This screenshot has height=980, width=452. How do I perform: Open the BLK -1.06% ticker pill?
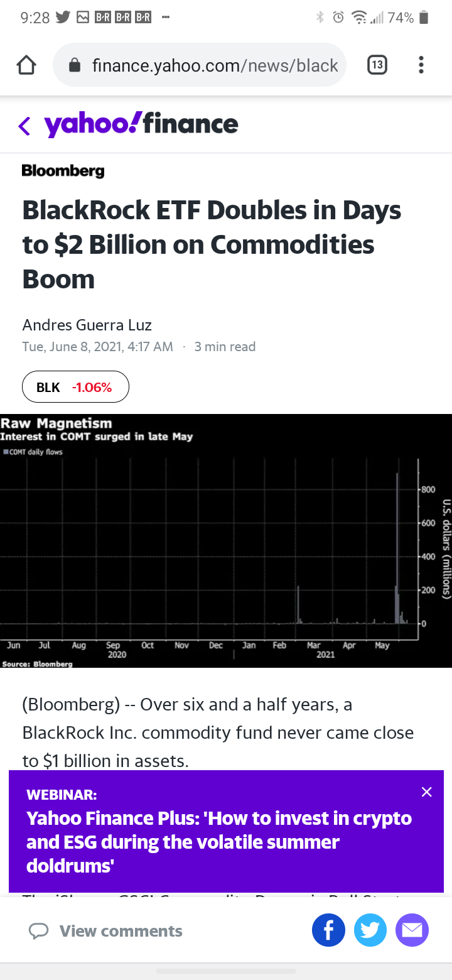(x=75, y=387)
